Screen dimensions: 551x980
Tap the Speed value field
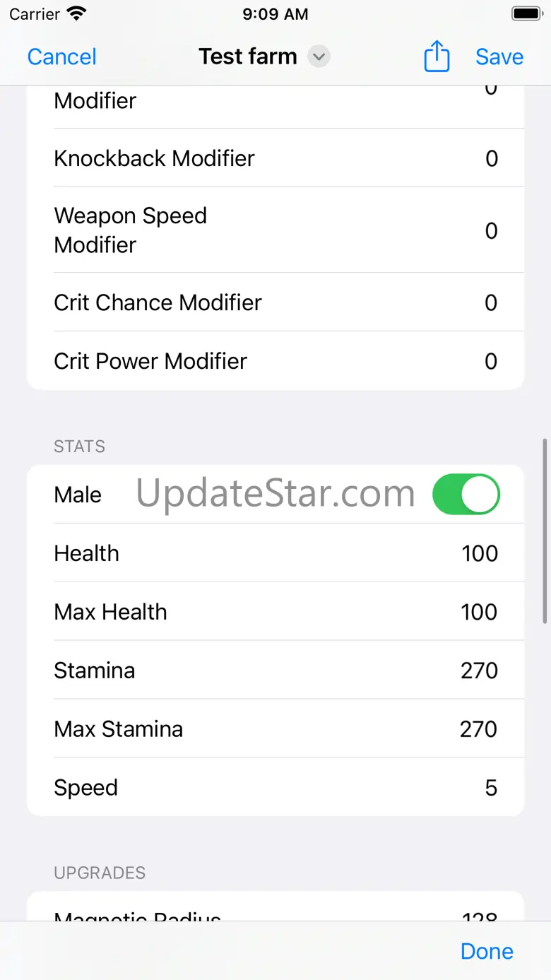(491, 788)
